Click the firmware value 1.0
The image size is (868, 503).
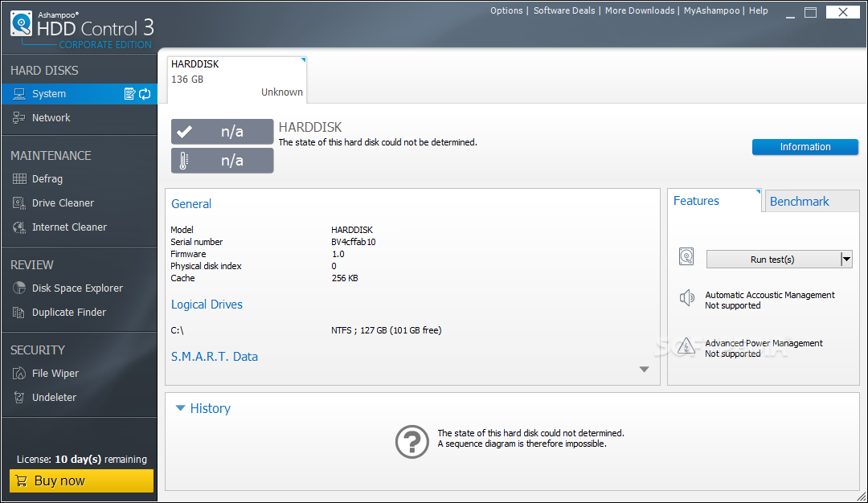coord(338,254)
